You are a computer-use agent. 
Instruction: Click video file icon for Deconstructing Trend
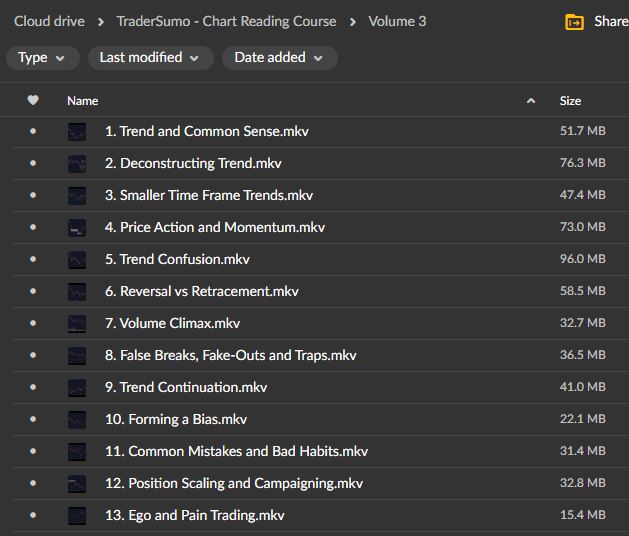(77, 164)
